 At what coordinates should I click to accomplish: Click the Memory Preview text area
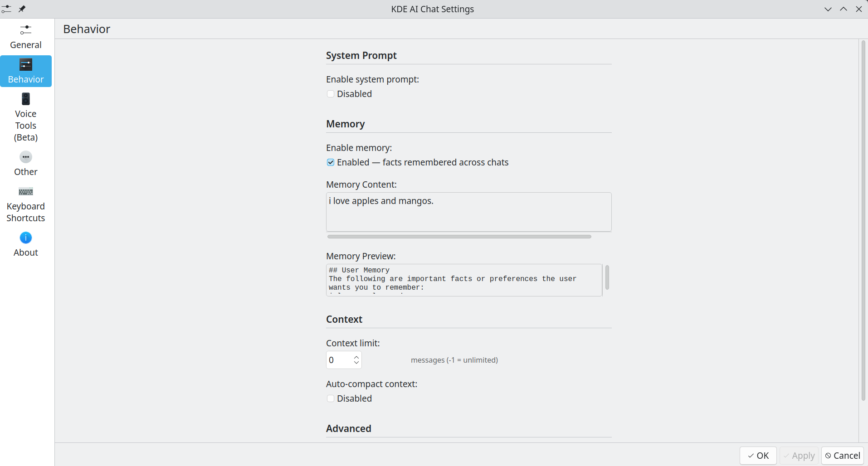[x=464, y=280]
